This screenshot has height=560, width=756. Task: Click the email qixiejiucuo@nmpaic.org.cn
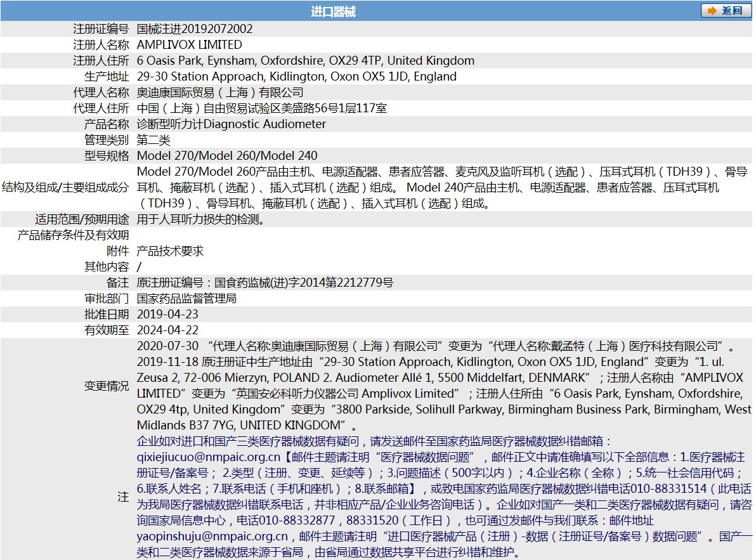pos(208,457)
